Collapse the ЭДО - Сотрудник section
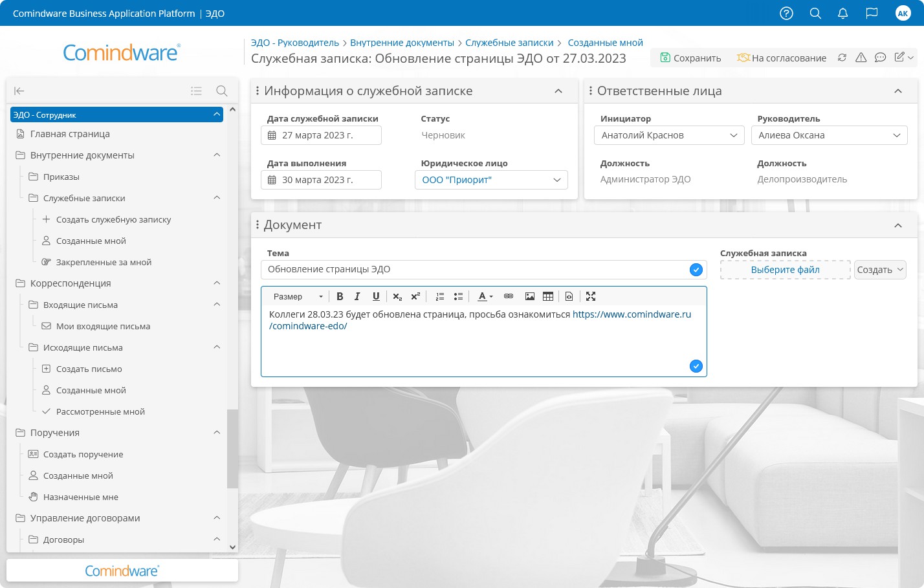 coord(217,114)
